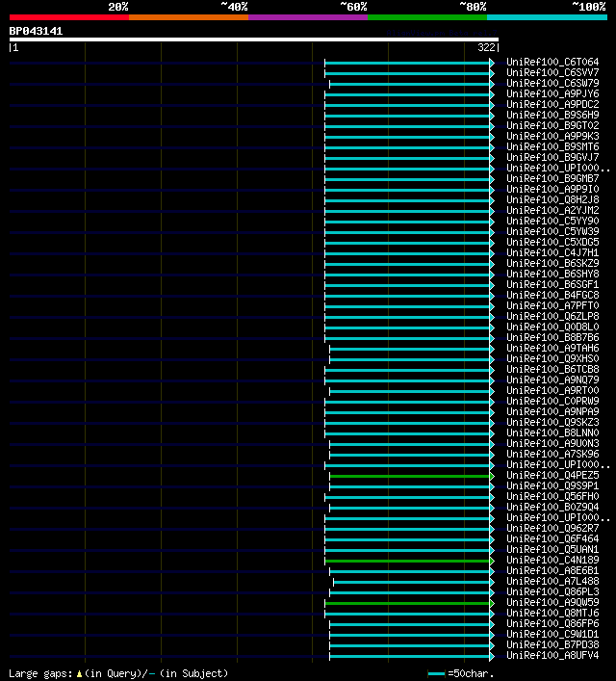
Task: Click label UniRef100_C4J7H1
Action: [552, 252]
